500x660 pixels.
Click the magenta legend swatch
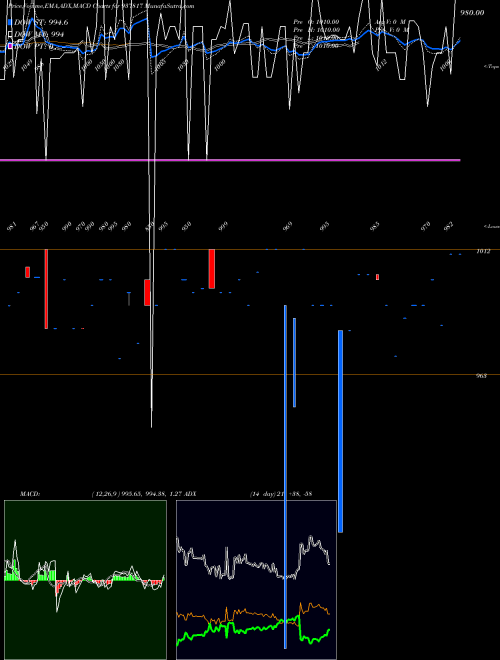pos(10,46)
